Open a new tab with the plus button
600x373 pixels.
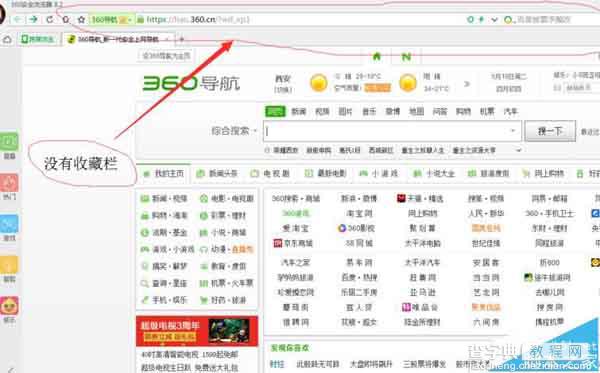pos(182,39)
